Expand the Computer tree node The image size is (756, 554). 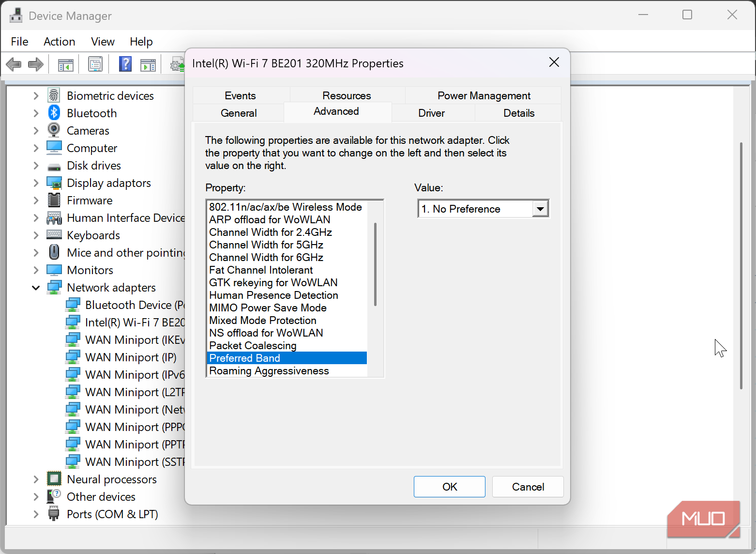click(x=36, y=148)
